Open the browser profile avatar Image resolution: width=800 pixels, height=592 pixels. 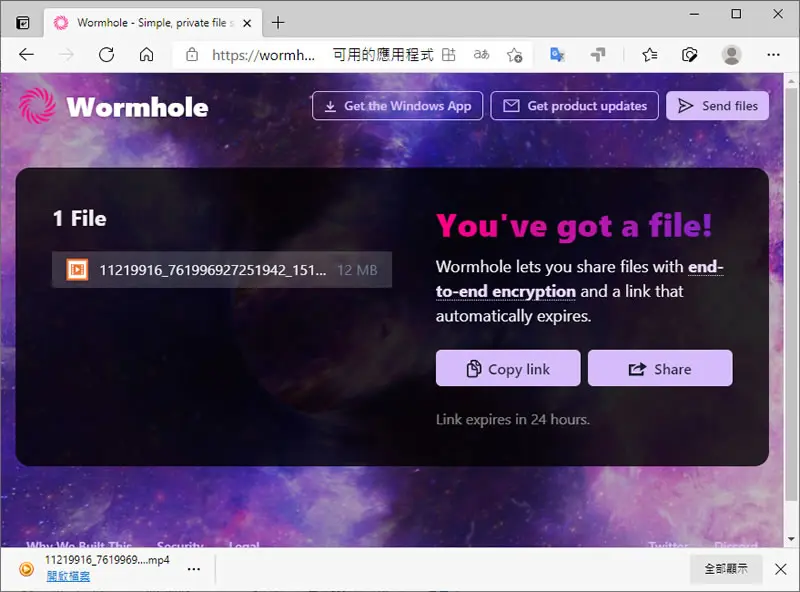731,55
